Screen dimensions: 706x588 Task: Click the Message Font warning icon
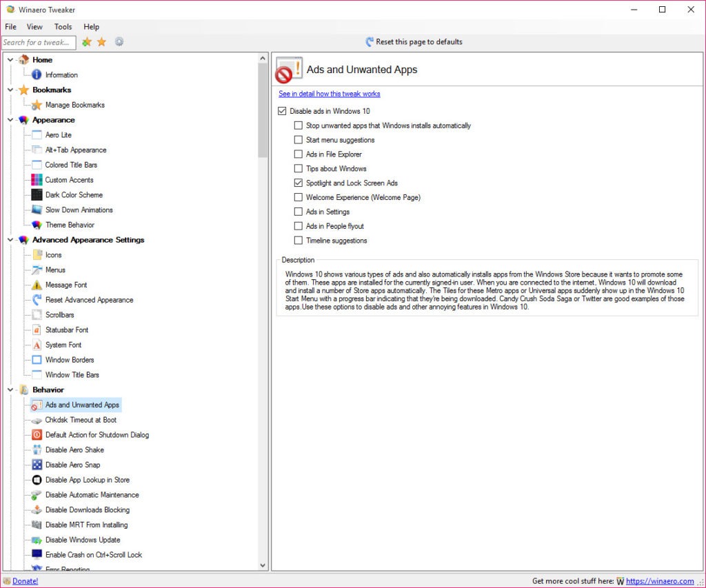[x=37, y=285]
